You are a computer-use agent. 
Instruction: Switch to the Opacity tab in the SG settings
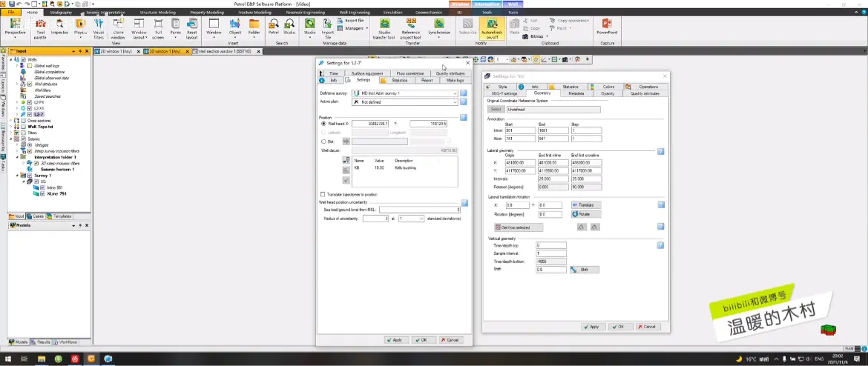coord(608,93)
